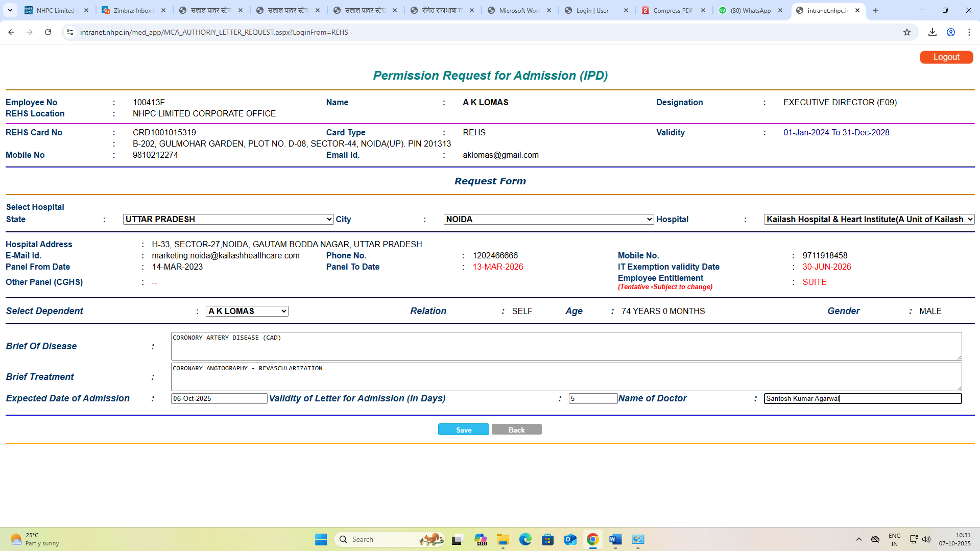The image size is (980, 551).
Task: Switch to the Zimbra Inbox tab
Action: pyautogui.click(x=133, y=10)
